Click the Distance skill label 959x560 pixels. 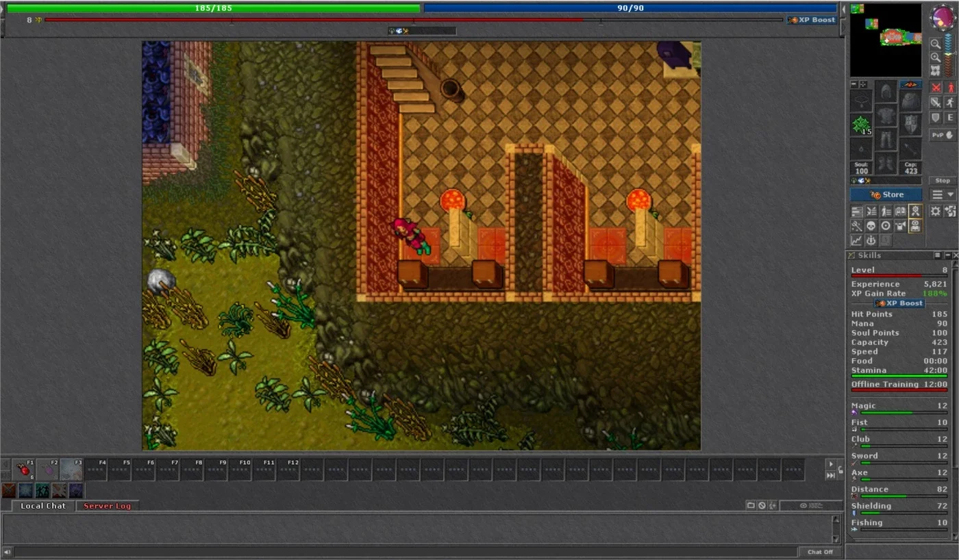[x=870, y=489]
